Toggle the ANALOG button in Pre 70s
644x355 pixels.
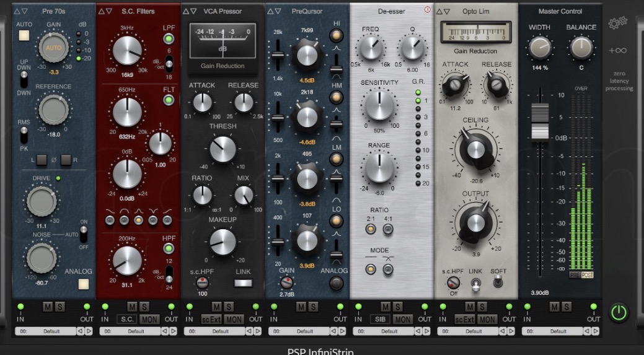tap(84, 284)
